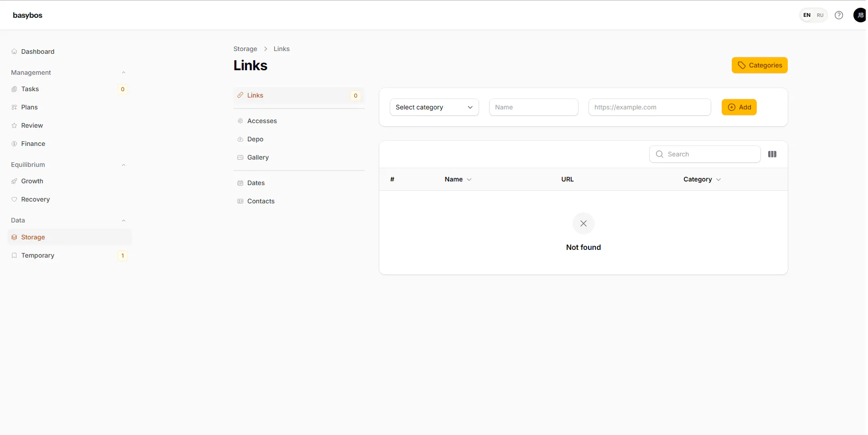Open the JB user avatar menu
868x435 pixels.
(860, 15)
